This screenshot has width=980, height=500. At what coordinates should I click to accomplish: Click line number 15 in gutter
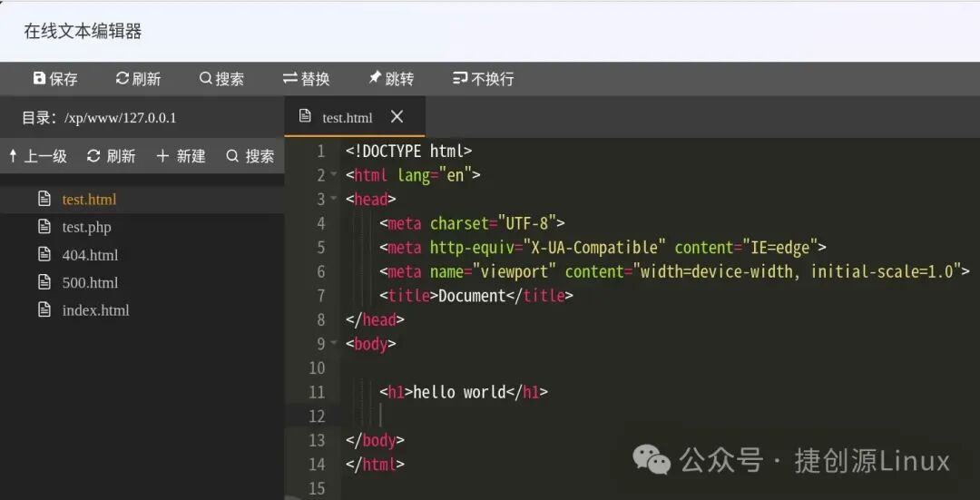click(317, 488)
